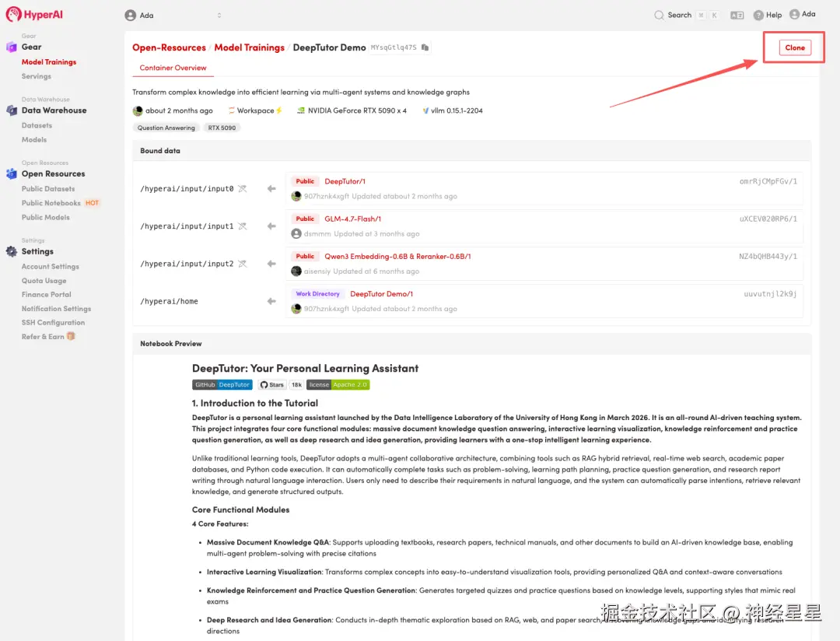Open Servings in sidebar
The height and width of the screenshot is (641, 840).
(37, 76)
